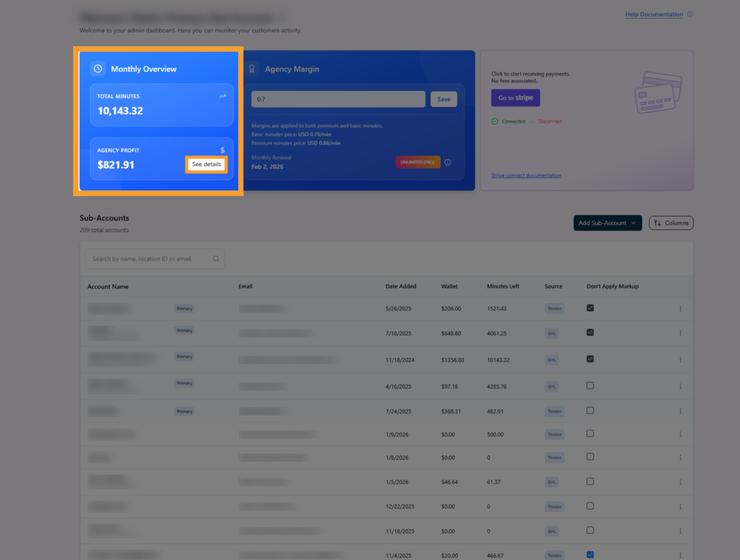Check Don't Apply Markup for the 11/18/2025 account
Viewport: 740px width, 560px height.
point(590,530)
